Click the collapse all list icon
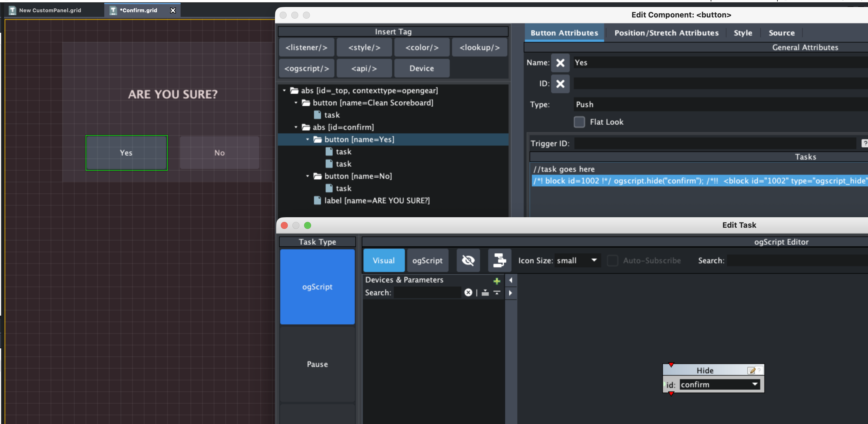The width and height of the screenshot is (868, 424). pos(497,292)
